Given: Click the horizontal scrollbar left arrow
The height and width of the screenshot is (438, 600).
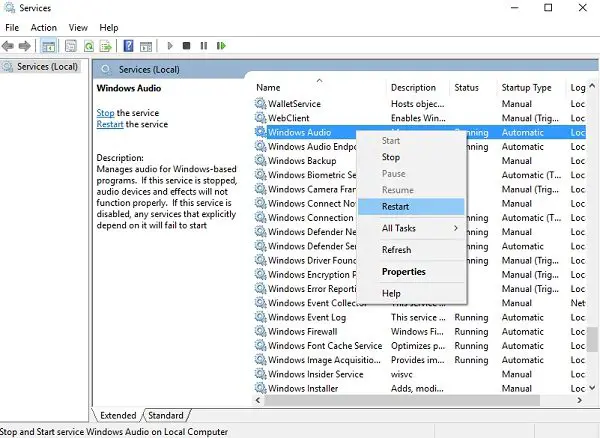Looking at the screenshot, I should point(258,400).
